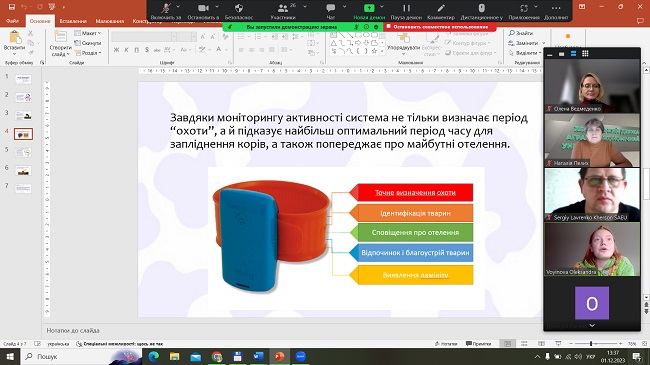Viewport: 650px width, 365px height.
Task: Toggle underline formatting П
Action: [136, 50]
